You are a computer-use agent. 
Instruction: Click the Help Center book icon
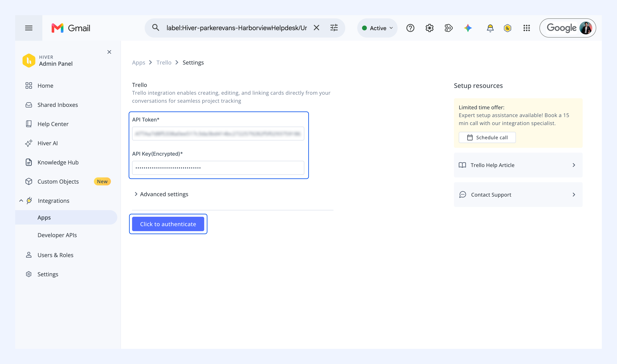pos(29,124)
